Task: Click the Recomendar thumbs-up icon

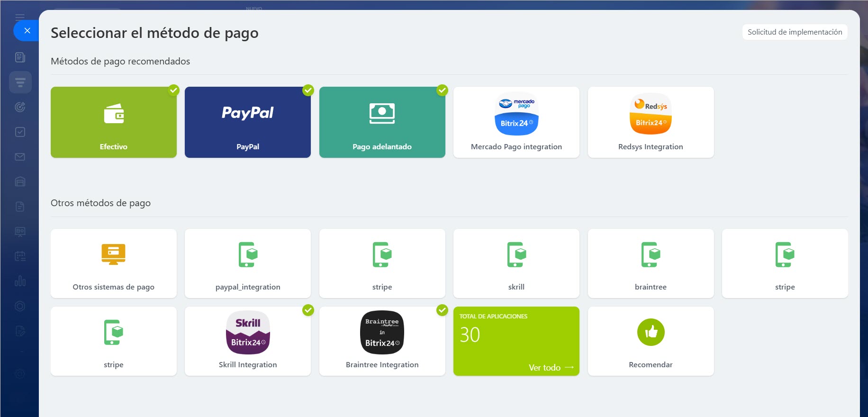Action: [x=651, y=332]
